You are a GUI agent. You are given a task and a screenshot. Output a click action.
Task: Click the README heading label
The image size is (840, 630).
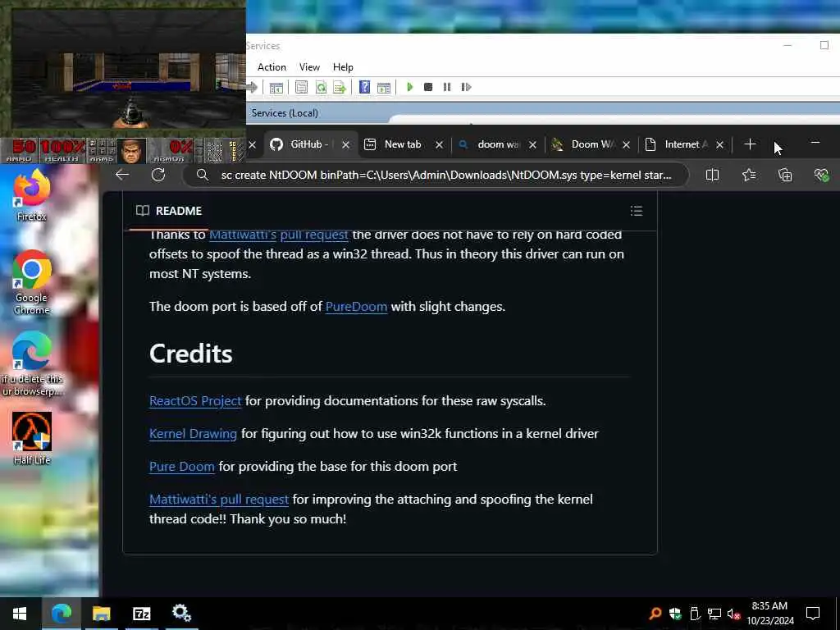pyautogui.click(x=178, y=211)
